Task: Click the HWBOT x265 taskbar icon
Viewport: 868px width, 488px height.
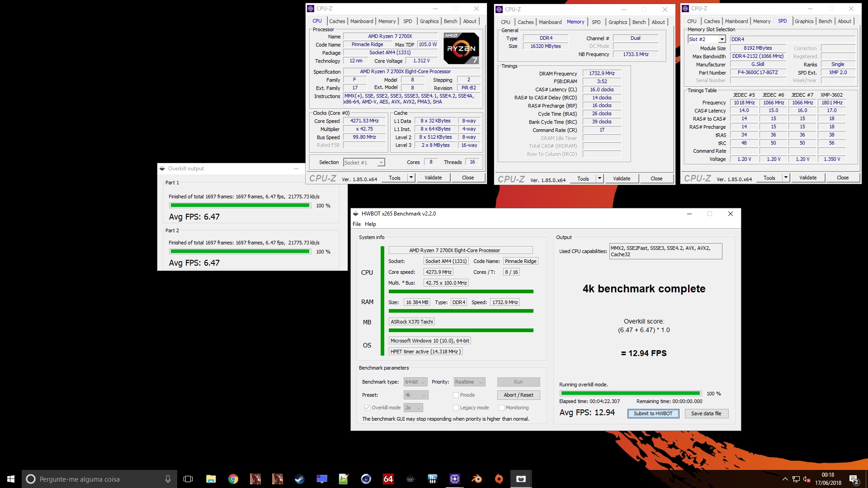Action: (521, 479)
